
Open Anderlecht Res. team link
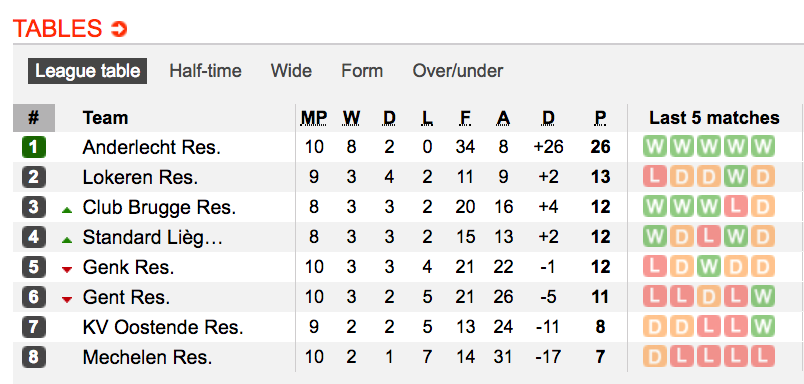click(152, 148)
